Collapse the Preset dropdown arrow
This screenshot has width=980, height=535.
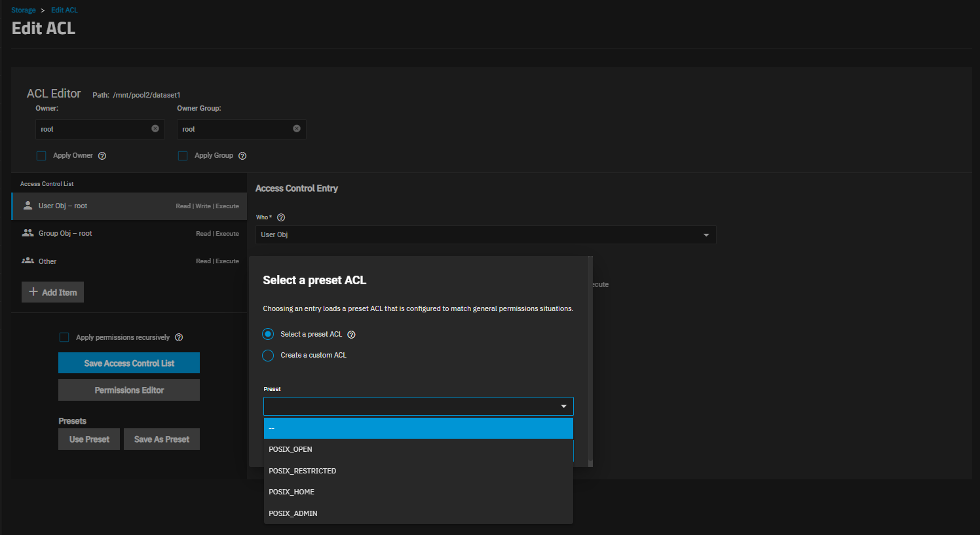563,407
